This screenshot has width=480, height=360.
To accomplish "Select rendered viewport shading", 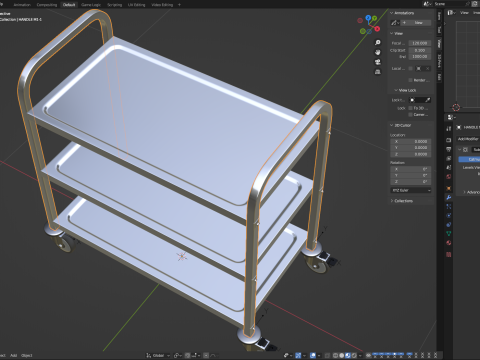I will point(354,355).
